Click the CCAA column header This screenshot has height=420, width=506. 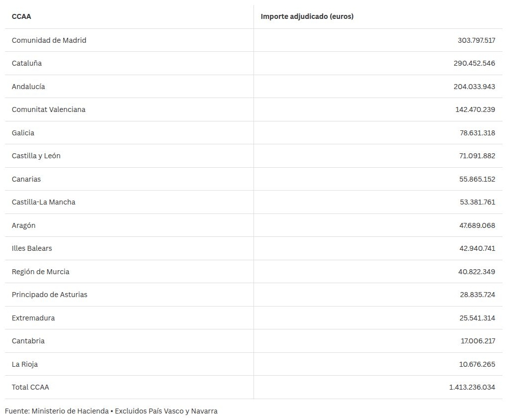click(x=21, y=16)
